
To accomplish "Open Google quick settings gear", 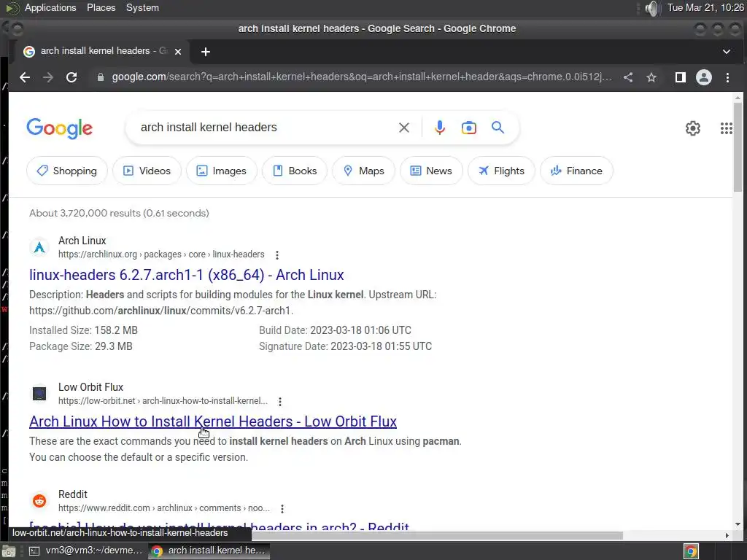I will [x=693, y=128].
